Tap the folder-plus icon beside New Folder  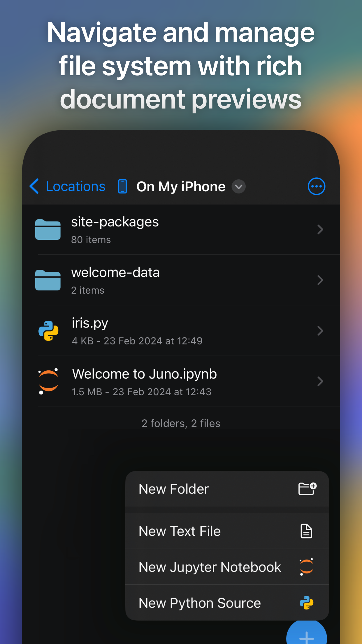click(307, 489)
